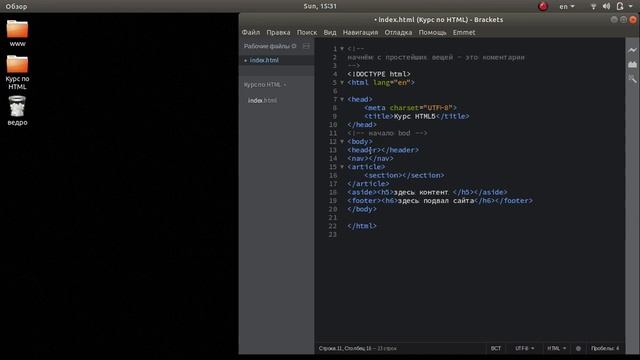This screenshot has width=640, height=360.
Task: Open the Extension Manager brick icon
Action: pyautogui.click(x=632, y=64)
